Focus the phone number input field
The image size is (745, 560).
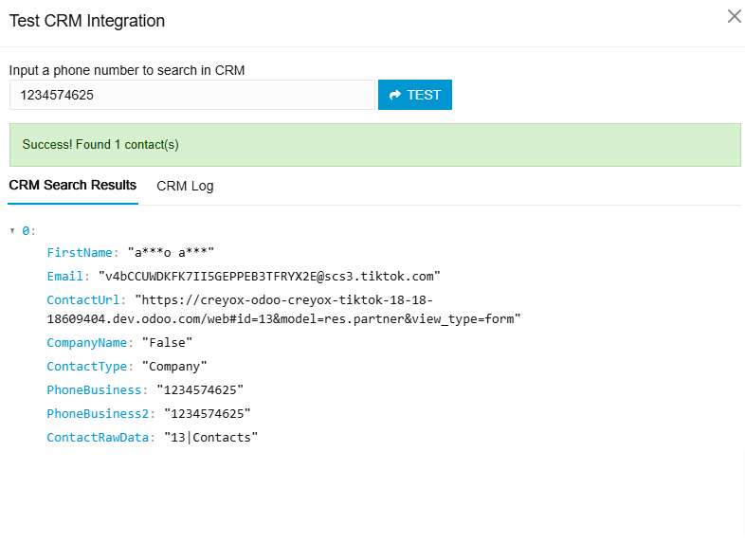point(191,95)
